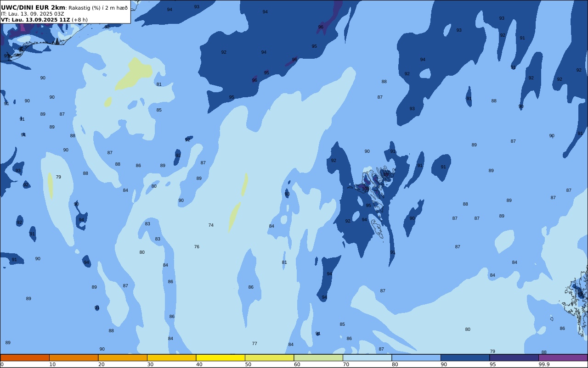Pick the light green 60–70 legend swatch

[318, 357]
